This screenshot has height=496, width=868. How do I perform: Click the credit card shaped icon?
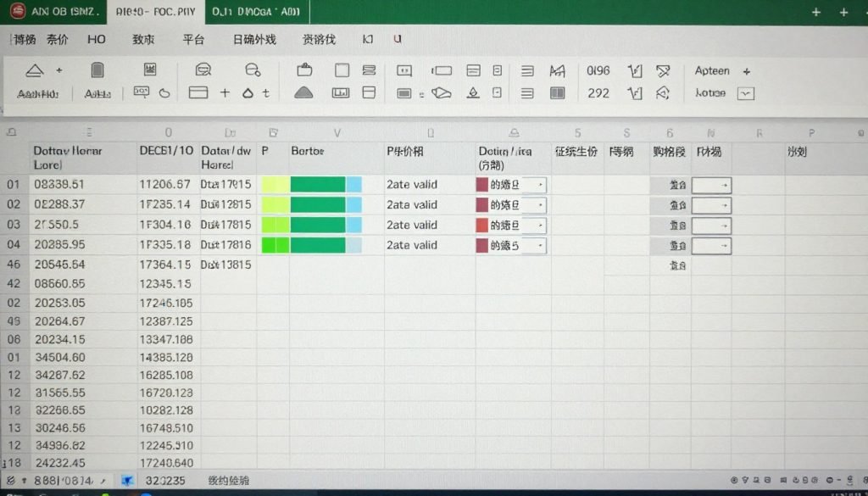coord(198,93)
